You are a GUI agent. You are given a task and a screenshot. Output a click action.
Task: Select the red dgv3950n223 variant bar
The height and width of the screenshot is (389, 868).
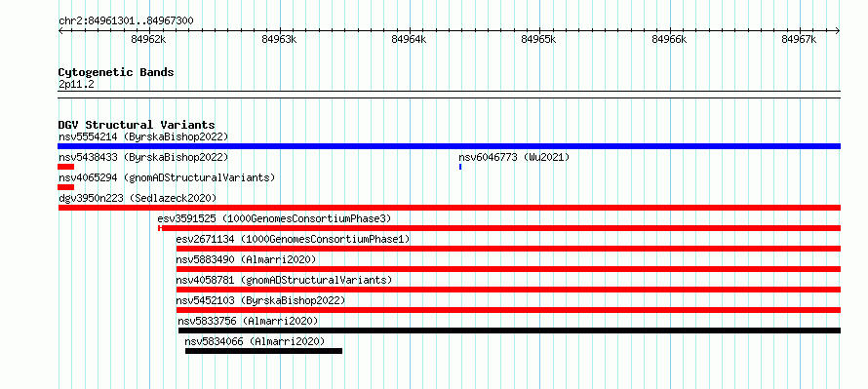(x=449, y=208)
